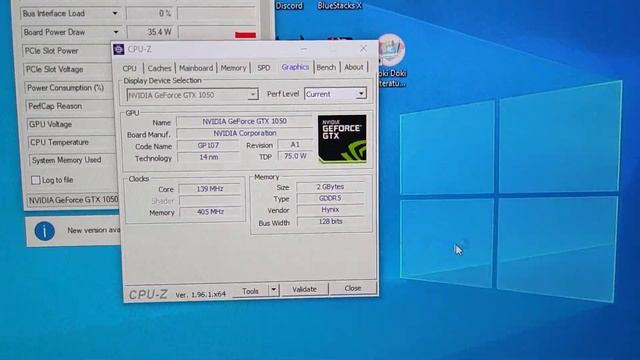Click the NVIDIA GeForce GTX logo
Image resolution: width=640 pixels, height=360 pixels.
pos(342,139)
